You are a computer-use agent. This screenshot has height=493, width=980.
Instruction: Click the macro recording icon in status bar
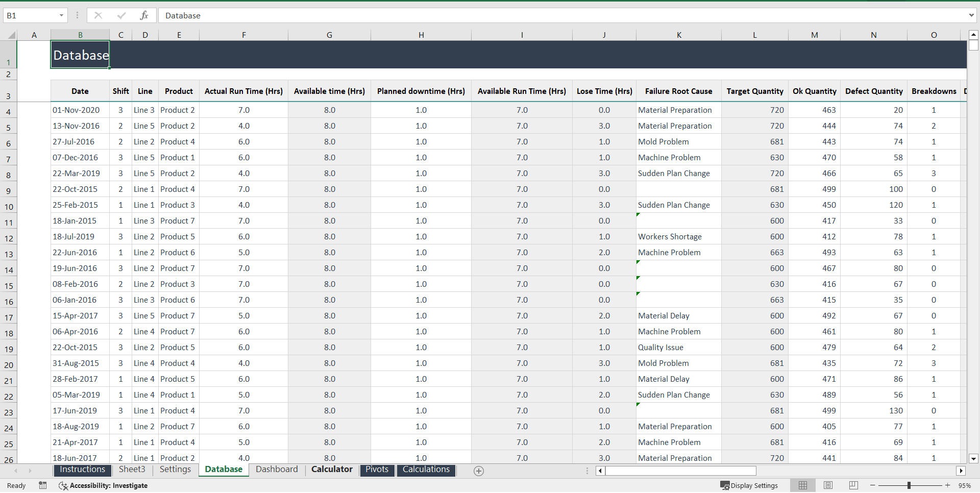[x=43, y=485]
